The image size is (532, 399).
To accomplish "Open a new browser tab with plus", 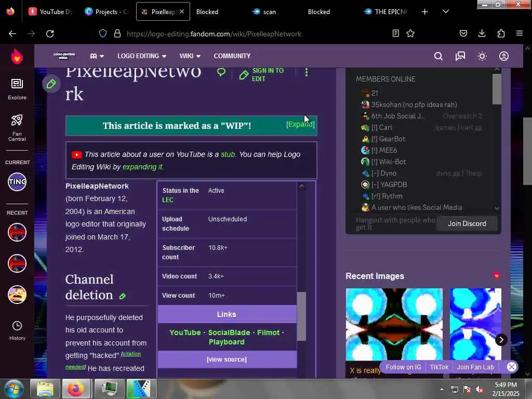I will pyautogui.click(x=424, y=12).
